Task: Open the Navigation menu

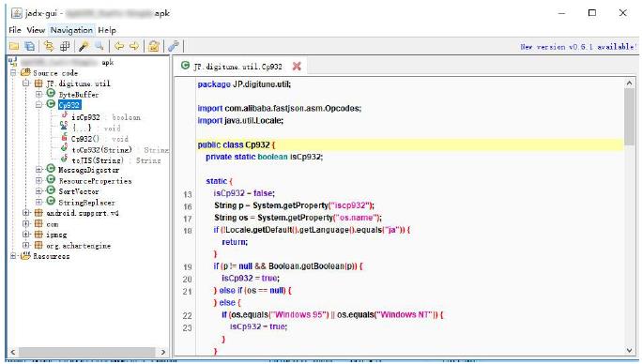Action: (x=71, y=30)
